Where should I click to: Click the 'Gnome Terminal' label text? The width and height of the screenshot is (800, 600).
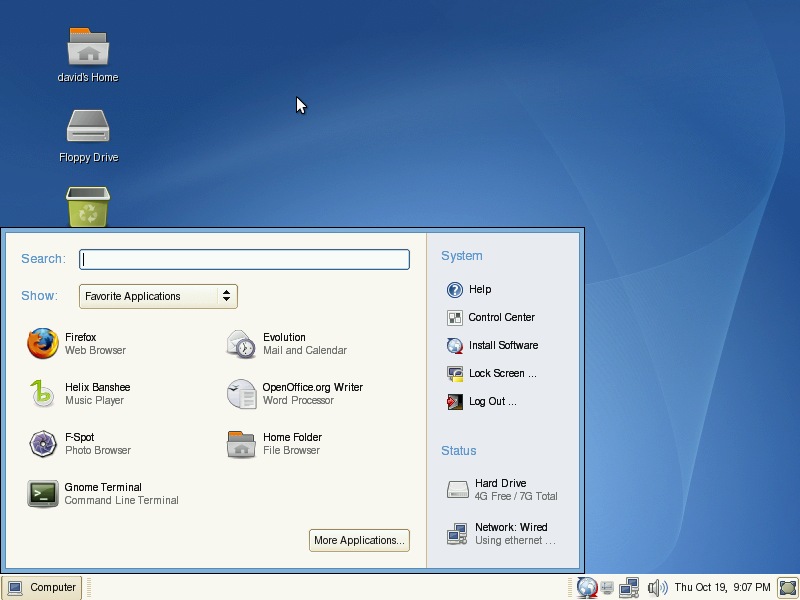coord(103,487)
